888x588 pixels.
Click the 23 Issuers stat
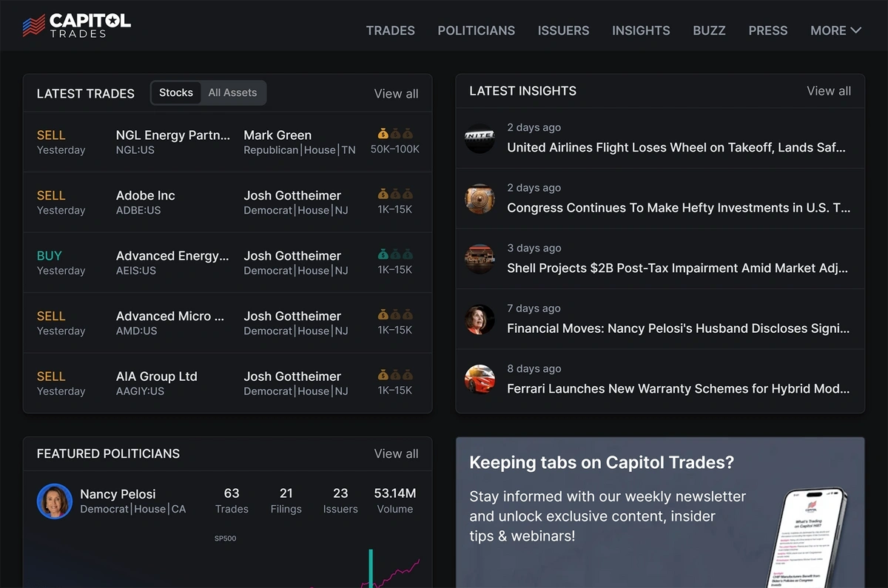(340, 501)
